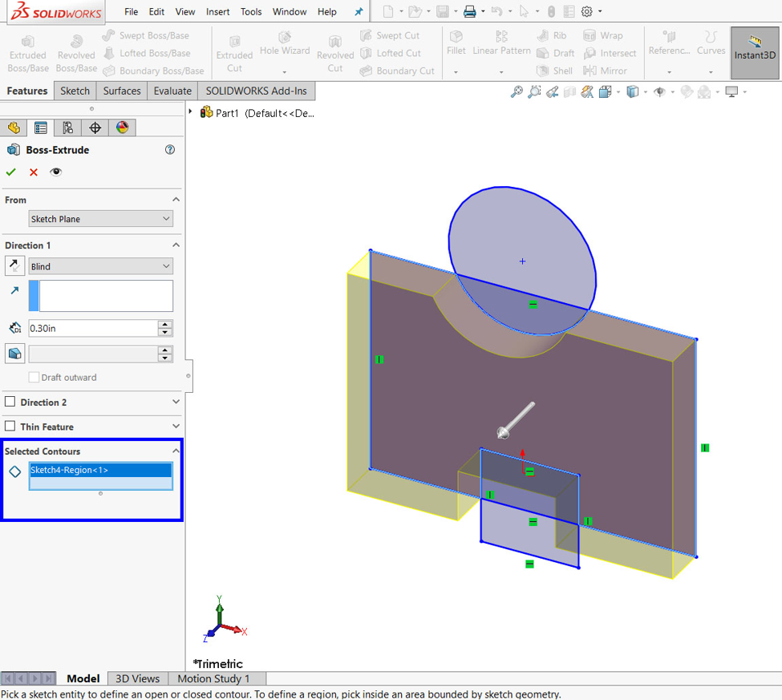Screen dimensions: 782x700
Task: Open the DimXpertManager crosshair tab
Action: click(x=95, y=127)
